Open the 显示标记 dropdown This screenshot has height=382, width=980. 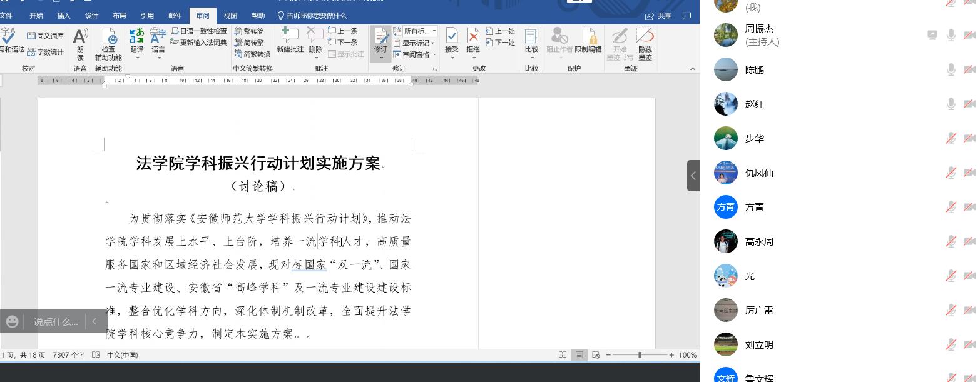point(415,43)
